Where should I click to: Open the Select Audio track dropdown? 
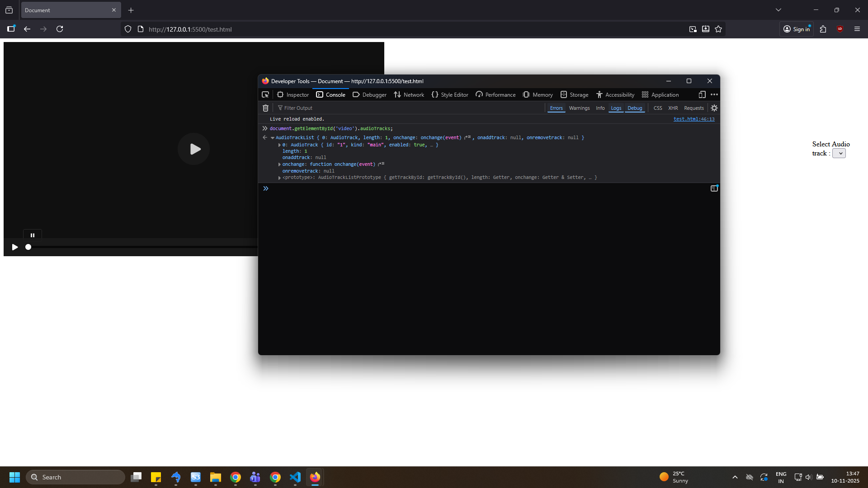coord(839,154)
